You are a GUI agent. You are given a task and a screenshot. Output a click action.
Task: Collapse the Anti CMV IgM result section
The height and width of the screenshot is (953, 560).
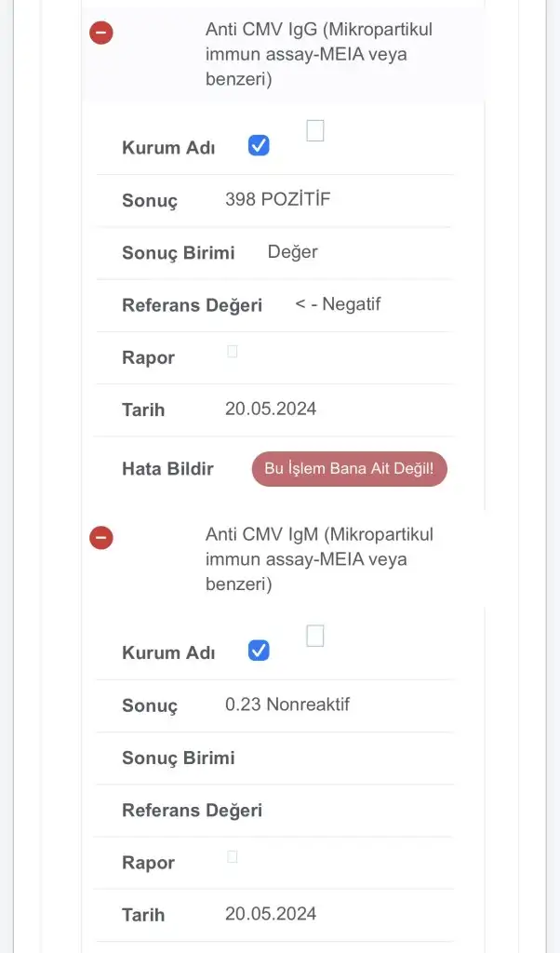click(100, 538)
